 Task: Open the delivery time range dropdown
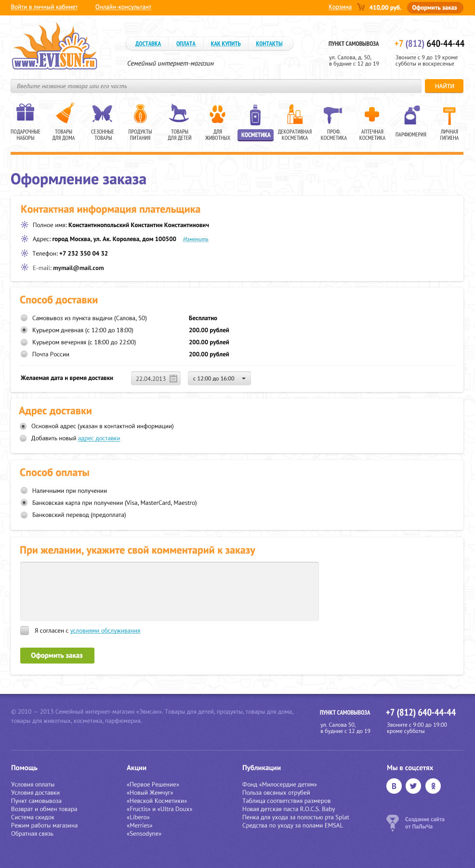click(219, 379)
